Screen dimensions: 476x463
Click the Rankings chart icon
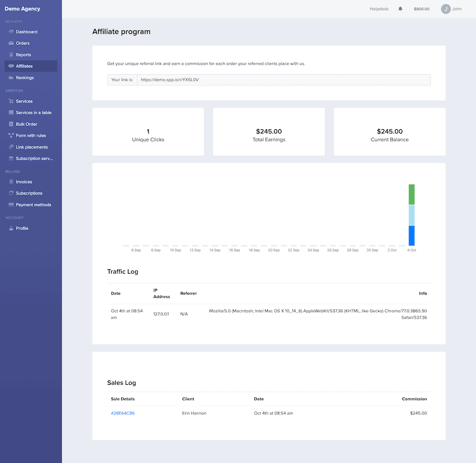coord(11,77)
